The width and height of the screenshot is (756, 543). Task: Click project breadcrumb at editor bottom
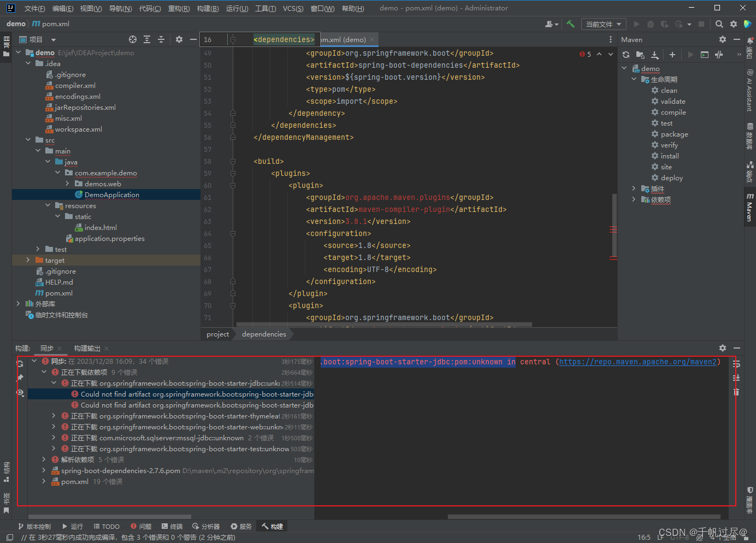218,334
